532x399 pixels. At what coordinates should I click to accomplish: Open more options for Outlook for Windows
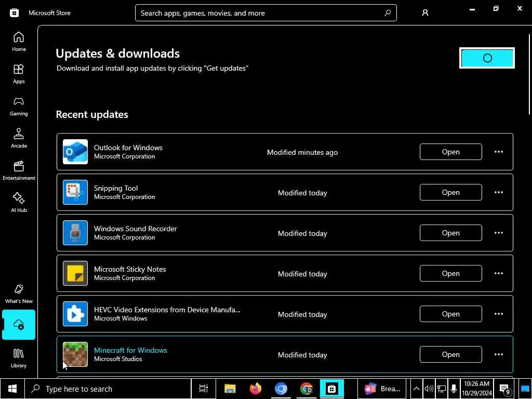click(x=498, y=152)
